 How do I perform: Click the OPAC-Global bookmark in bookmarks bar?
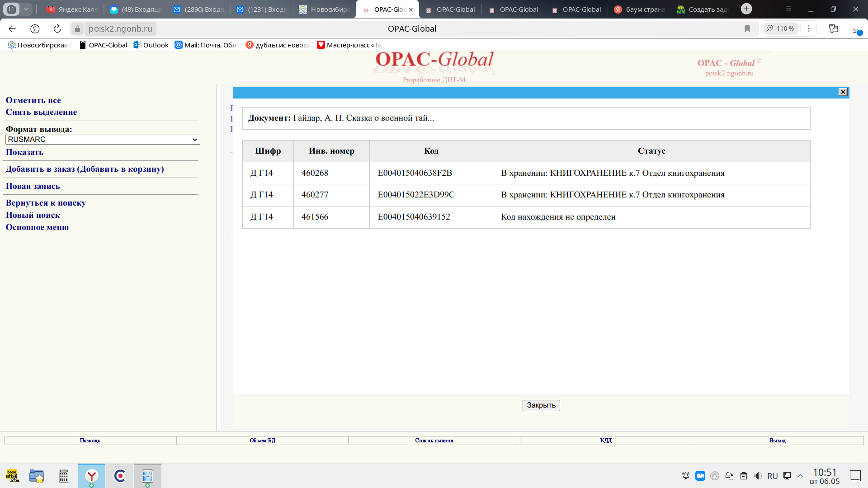coord(104,45)
